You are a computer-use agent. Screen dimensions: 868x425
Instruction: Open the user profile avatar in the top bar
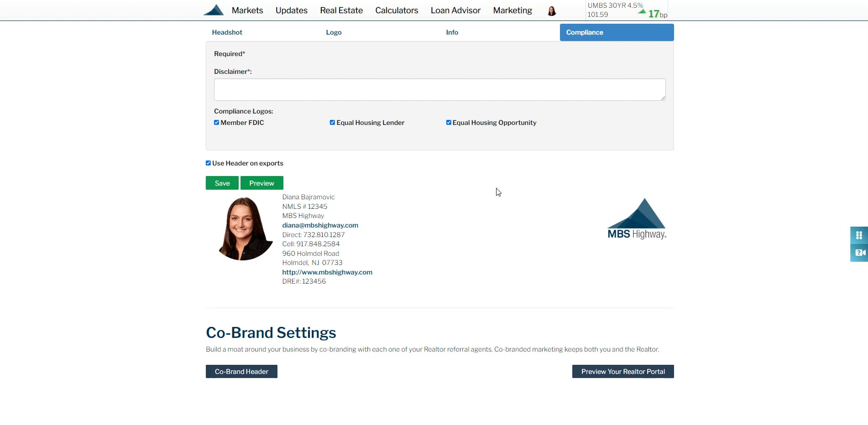pos(552,10)
